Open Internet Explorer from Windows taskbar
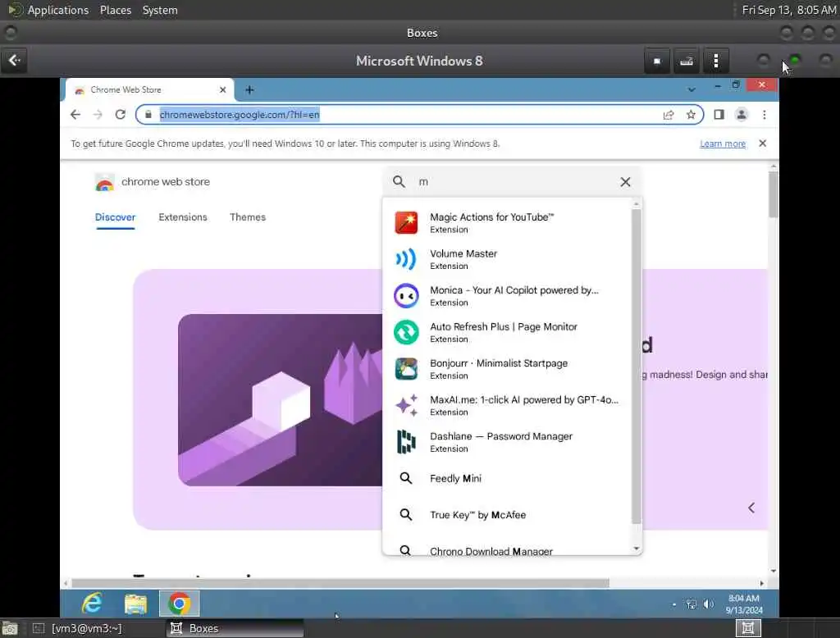Screen dimensions: 840x638 click(x=92, y=604)
